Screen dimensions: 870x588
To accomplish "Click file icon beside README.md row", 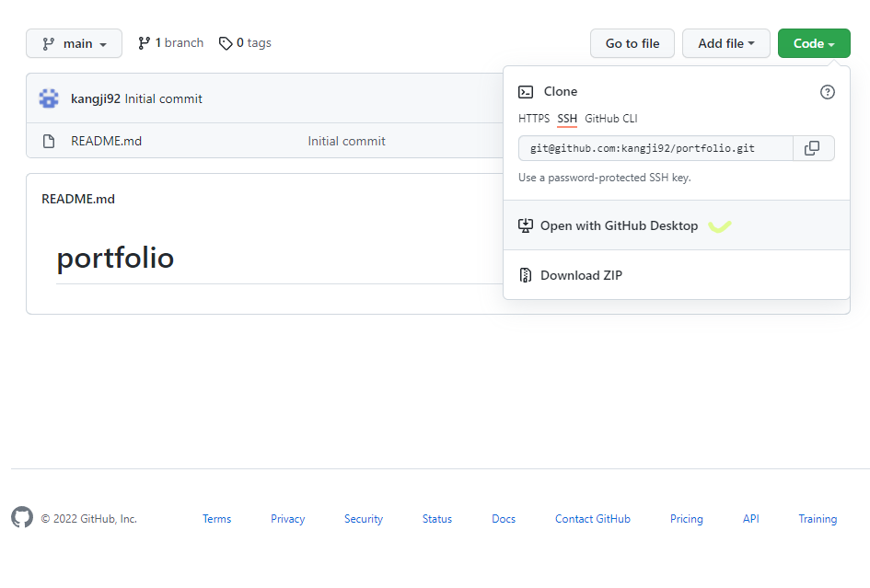I will [x=49, y=141].
